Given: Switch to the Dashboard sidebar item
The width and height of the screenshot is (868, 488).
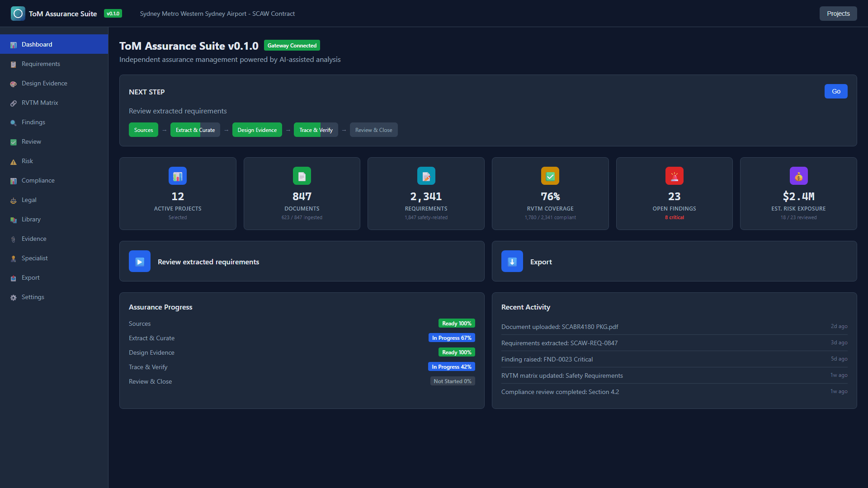Looking at the screenshot, I should tap(37, 44).
